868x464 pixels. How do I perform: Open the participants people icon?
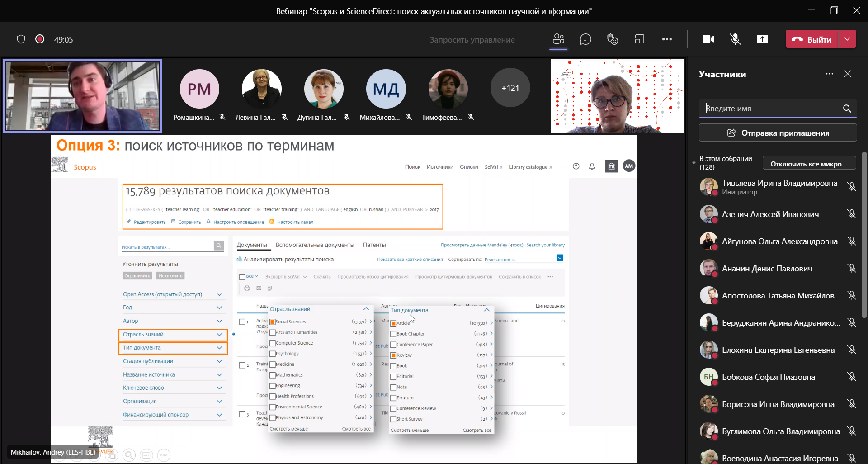click(558, 39)
